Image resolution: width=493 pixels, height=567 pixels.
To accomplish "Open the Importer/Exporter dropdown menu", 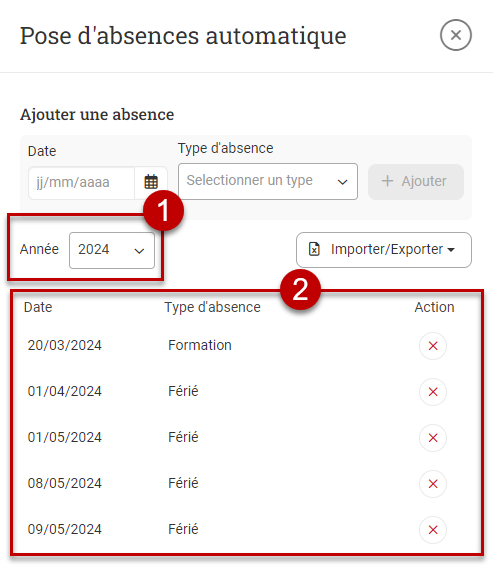I will [384, 250].
